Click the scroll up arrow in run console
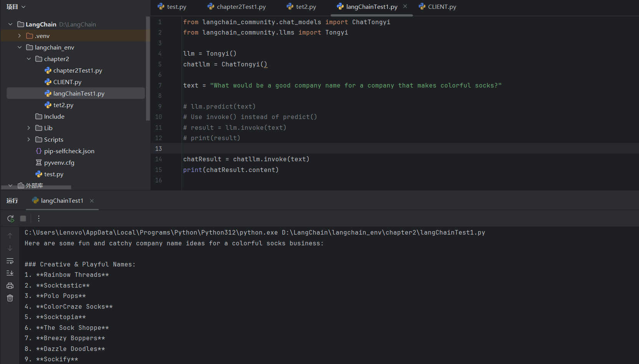 [x=10, y=236]
